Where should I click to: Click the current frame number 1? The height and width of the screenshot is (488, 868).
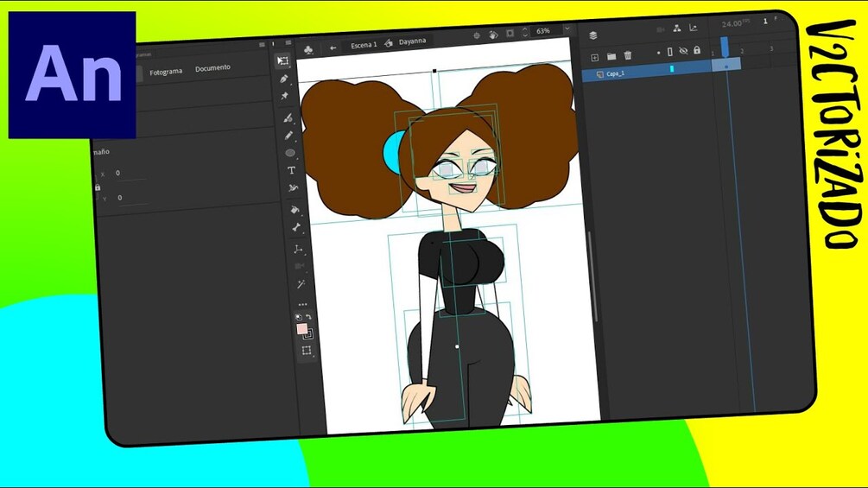click(765, 21)
